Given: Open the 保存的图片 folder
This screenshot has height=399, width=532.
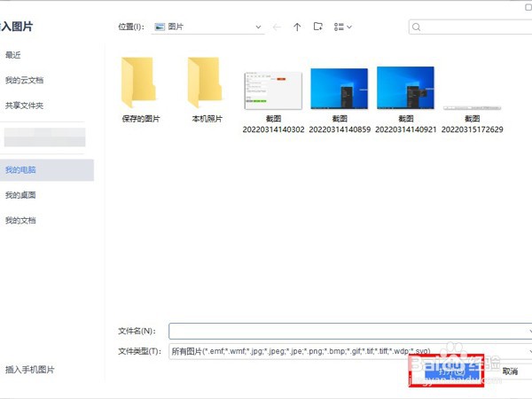Looking at the screenshot, I should [x=140, y=90].
